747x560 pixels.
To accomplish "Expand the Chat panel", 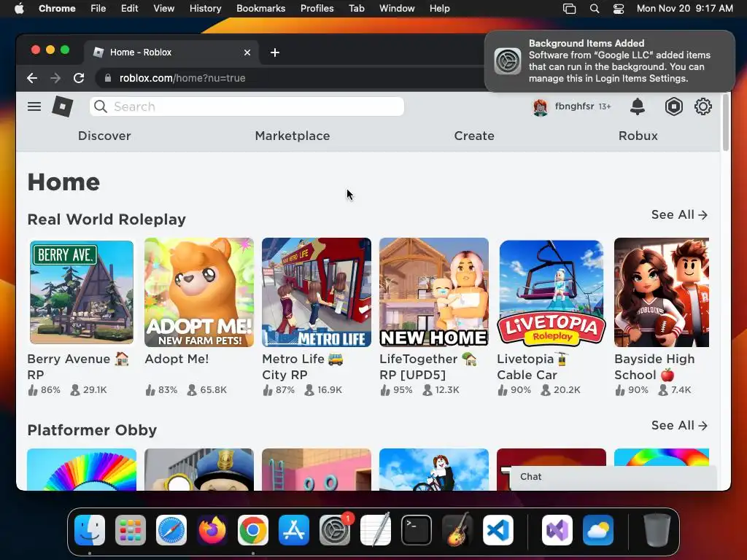I will click(613, 478).
